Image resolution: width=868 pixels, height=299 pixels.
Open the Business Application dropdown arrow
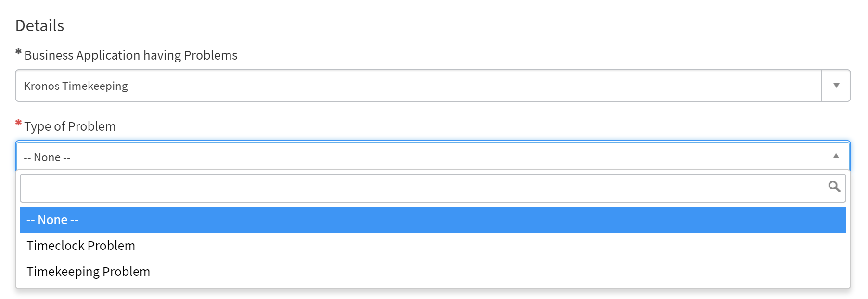coord(836,86)
